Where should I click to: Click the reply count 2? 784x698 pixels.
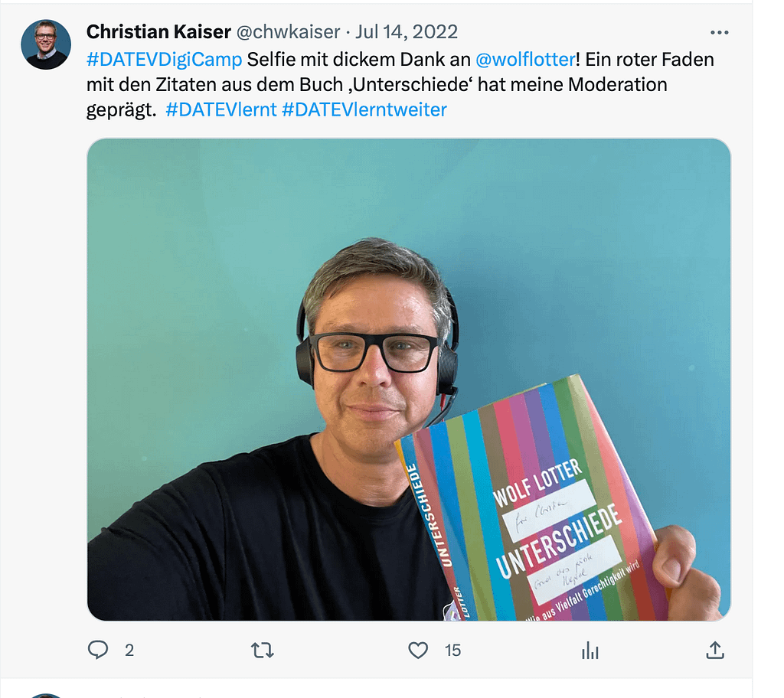(x=129, y=651)
